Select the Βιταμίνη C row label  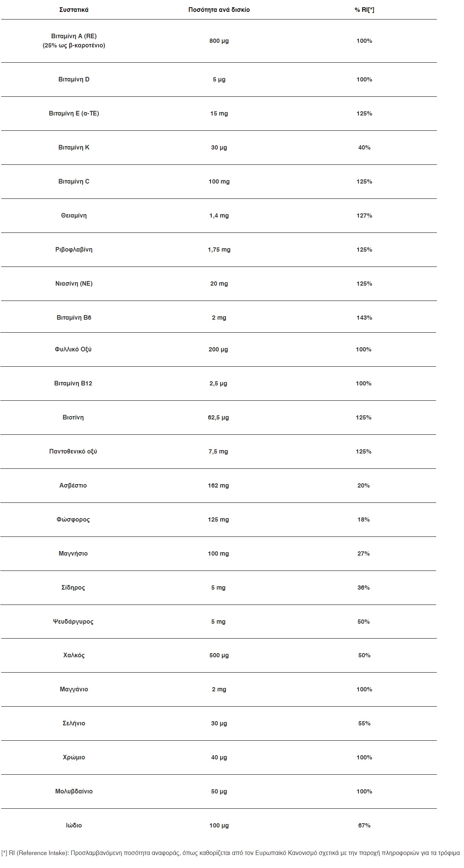coord(74,182)
